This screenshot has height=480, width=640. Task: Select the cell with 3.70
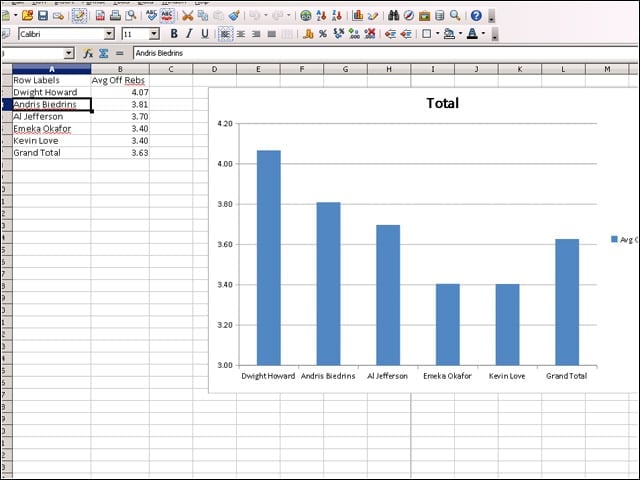point(120,117)
